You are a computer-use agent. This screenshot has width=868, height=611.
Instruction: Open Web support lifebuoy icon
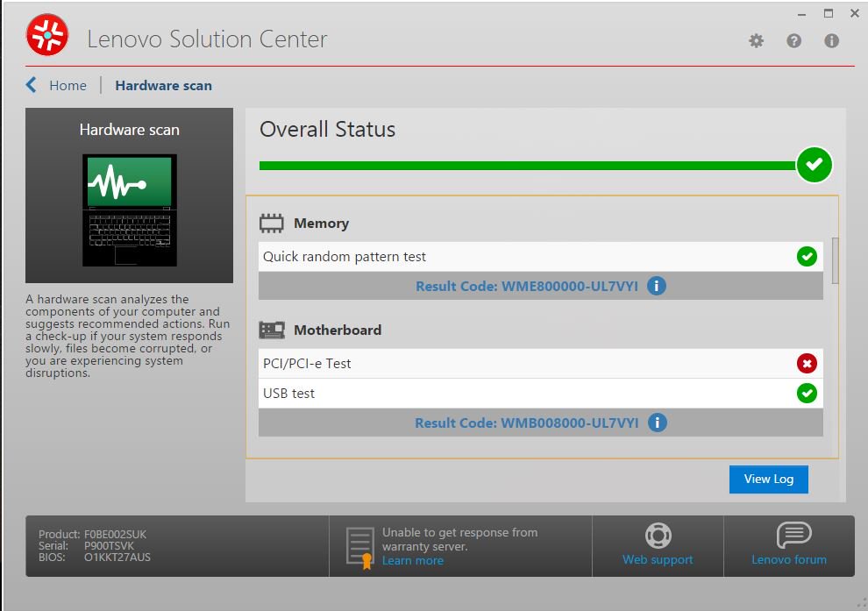[x=658, y=535]
